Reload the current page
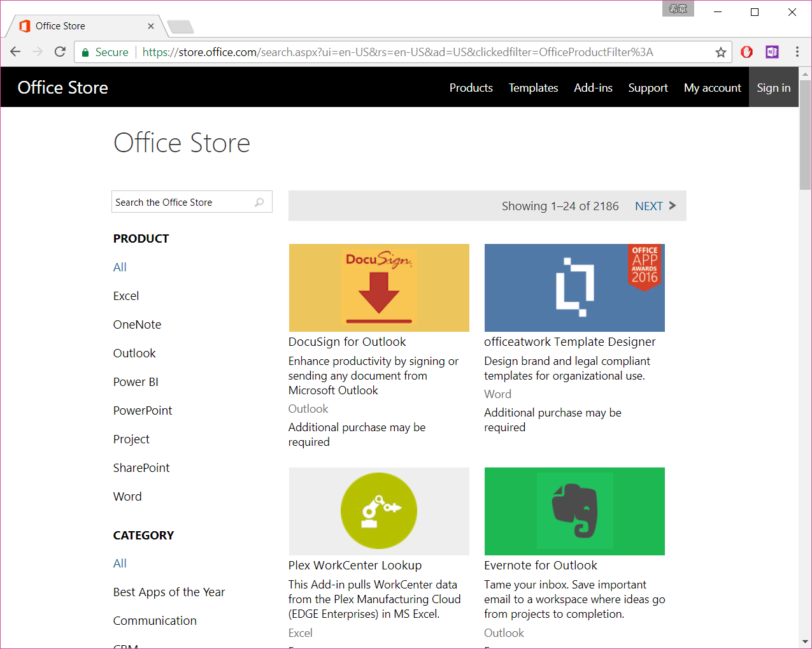The width and height of the screenshot is (812, 649). tap(59, 52)
